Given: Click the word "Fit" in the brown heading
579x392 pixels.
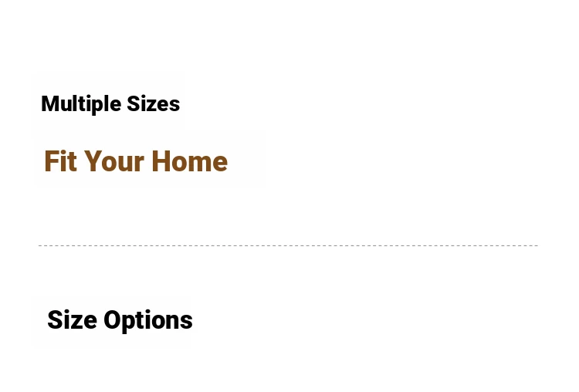Looking at the screenshot, I should (60, 161).
